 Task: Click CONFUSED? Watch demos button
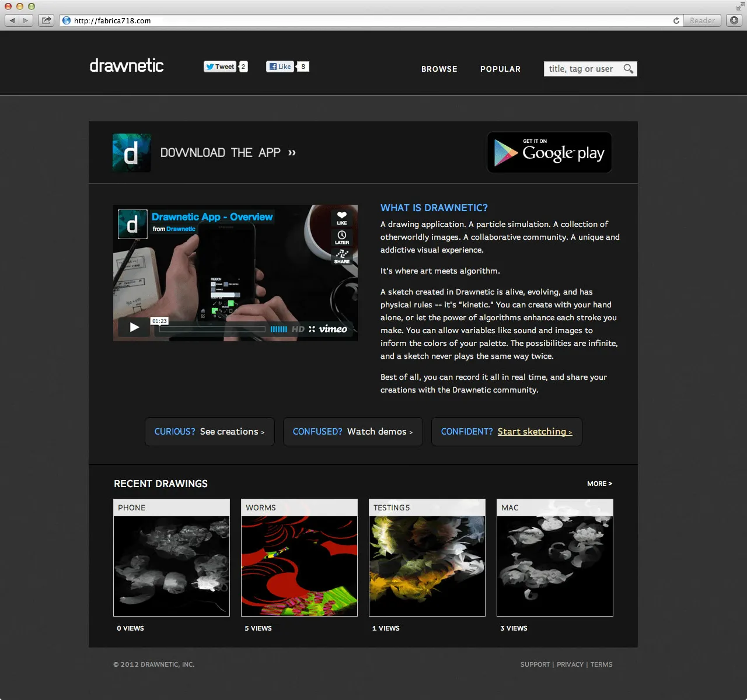352,432
